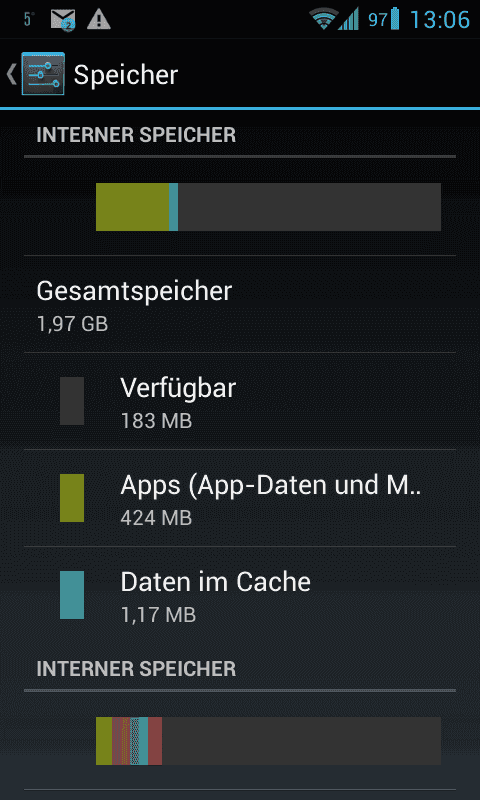
Task: Tap the mobile signal strength bars
Action: pos(348,20)
